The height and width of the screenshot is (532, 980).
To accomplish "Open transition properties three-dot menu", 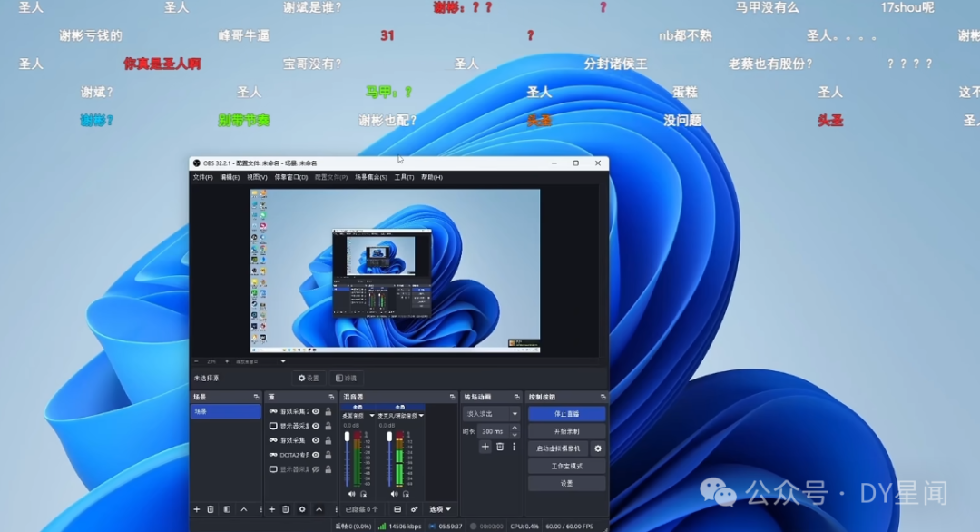I will 514,447.
